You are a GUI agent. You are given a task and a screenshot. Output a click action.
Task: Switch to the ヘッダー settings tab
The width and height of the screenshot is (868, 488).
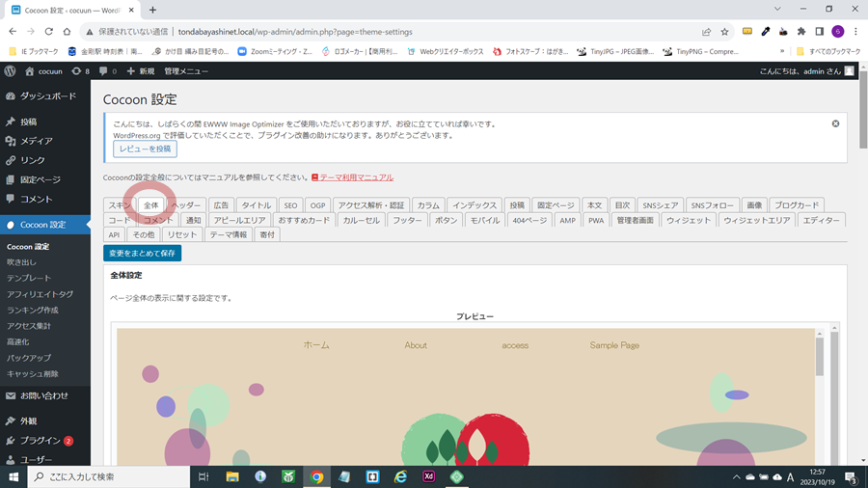[186, 205]
